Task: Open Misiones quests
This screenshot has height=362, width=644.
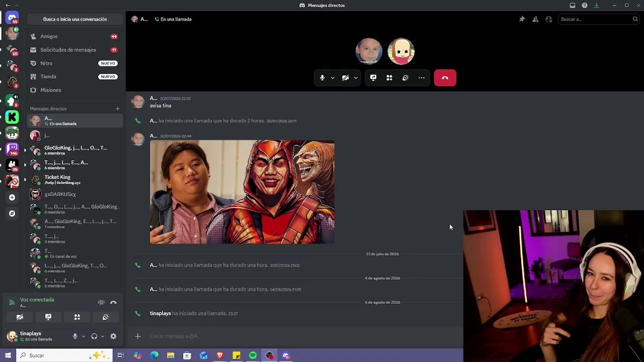Action: [75, 90]
